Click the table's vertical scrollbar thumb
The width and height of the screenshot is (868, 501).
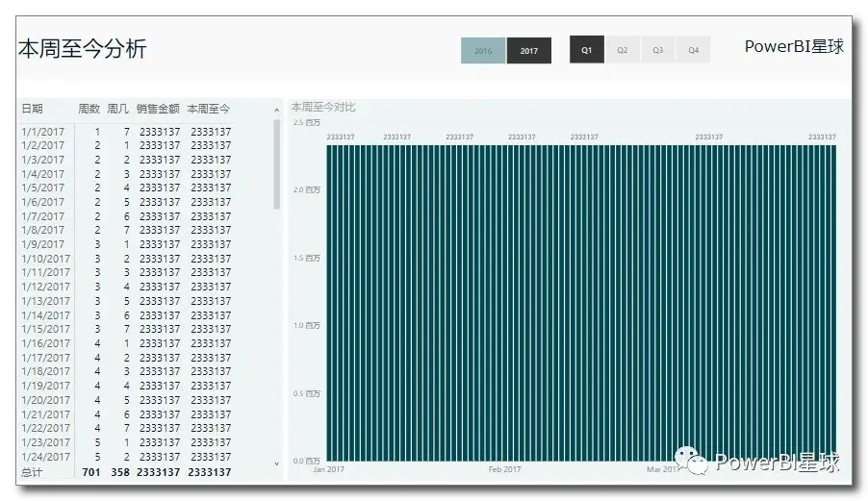click(x=277, y=164)
